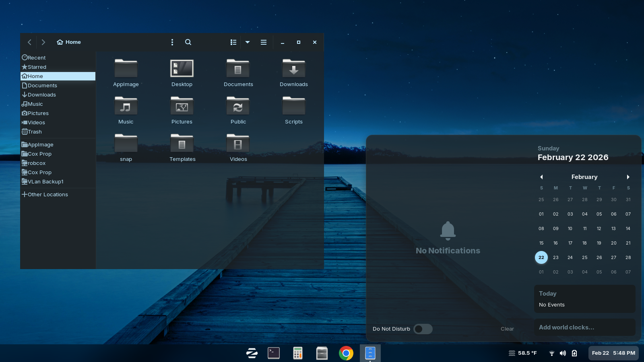644x362 pixels.
Task: Go to previous month in calendar
Action: pos(541,177)
